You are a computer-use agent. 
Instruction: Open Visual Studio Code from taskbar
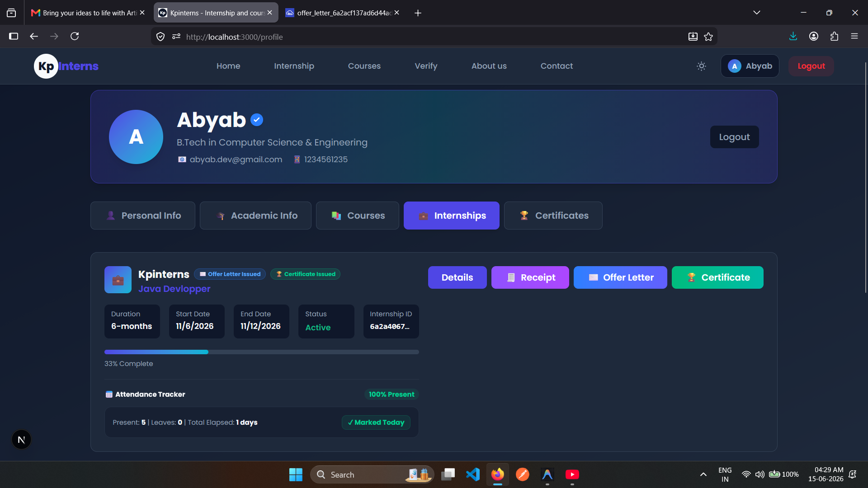click(473, 474)
